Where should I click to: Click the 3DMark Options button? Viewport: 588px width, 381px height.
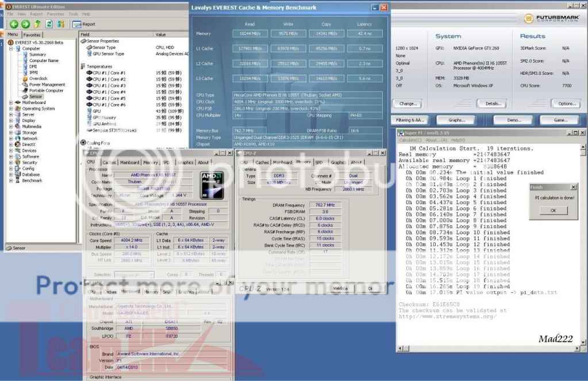point(566,103)
